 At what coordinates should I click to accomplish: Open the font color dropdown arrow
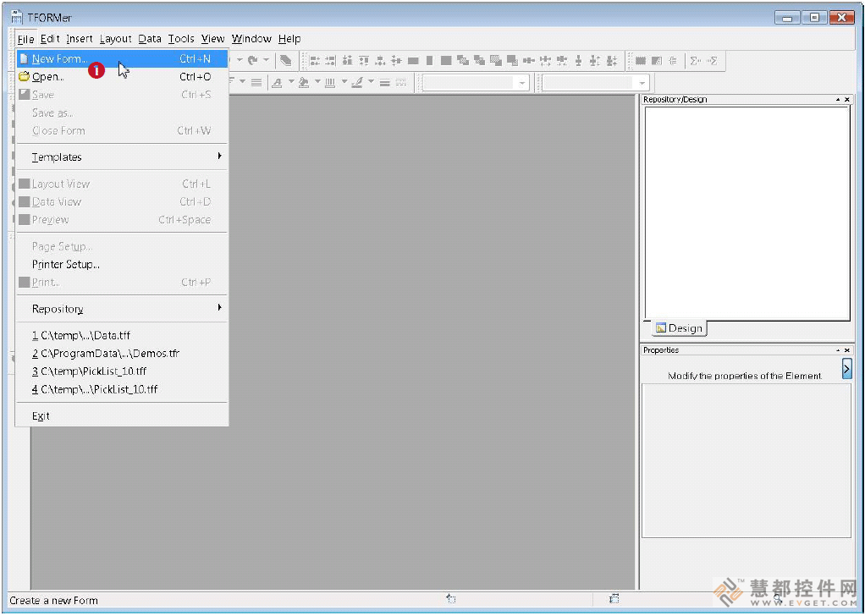point(290,82)
